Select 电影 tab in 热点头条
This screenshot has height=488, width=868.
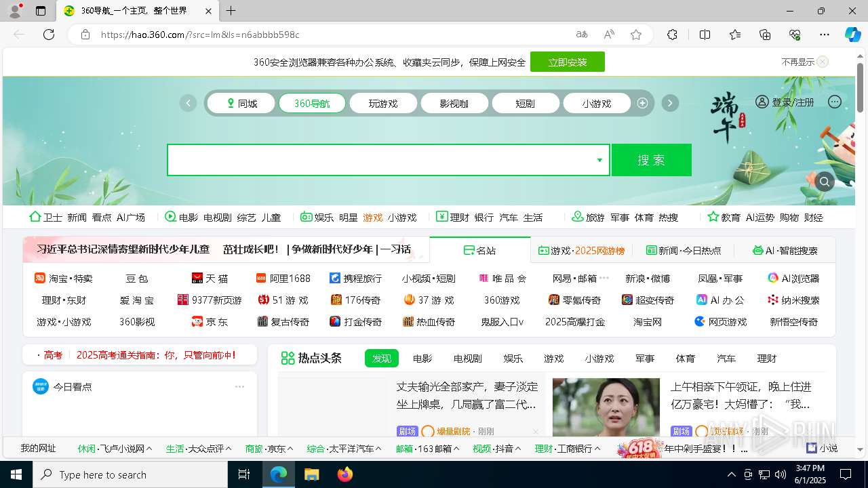point(422,359)
